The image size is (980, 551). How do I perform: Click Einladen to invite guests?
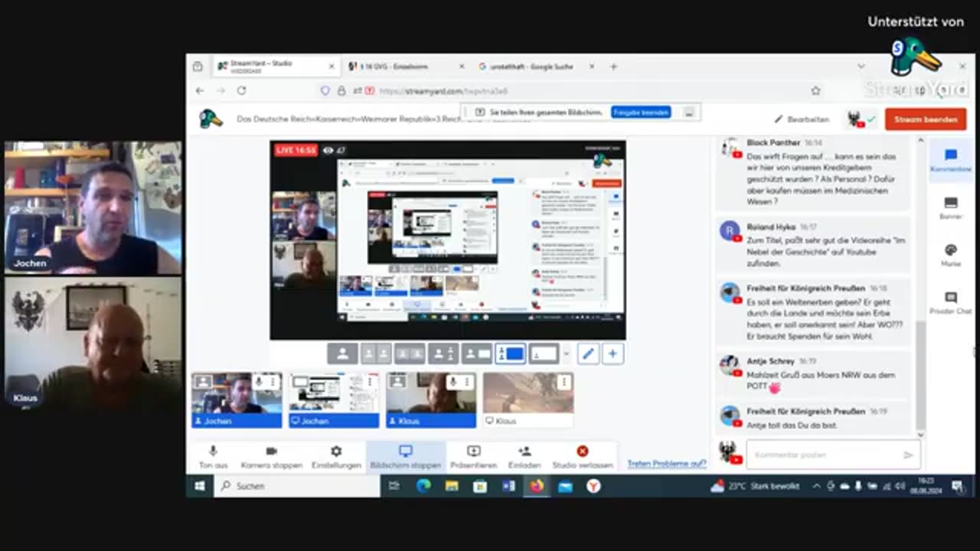(524, 457)
